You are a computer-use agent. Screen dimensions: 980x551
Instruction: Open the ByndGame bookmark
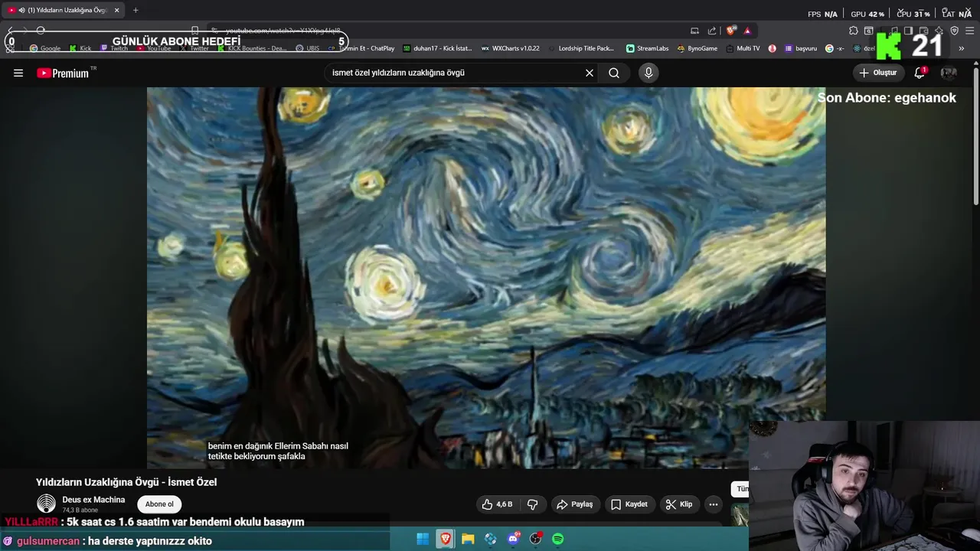pyautogui.click(x=697, y=48)
